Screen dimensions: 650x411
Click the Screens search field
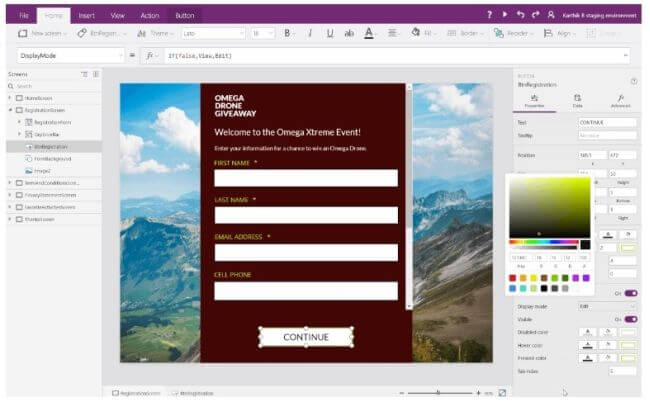[x=54, y=86]
